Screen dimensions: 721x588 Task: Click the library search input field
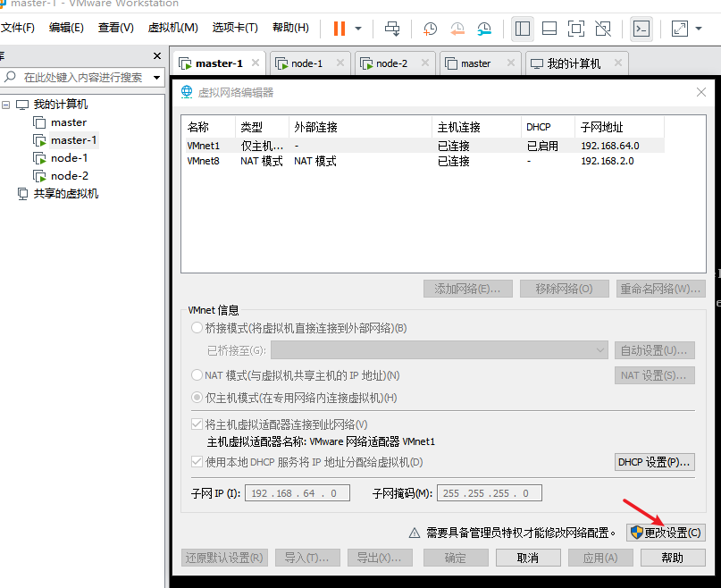(x=83, y=77)
